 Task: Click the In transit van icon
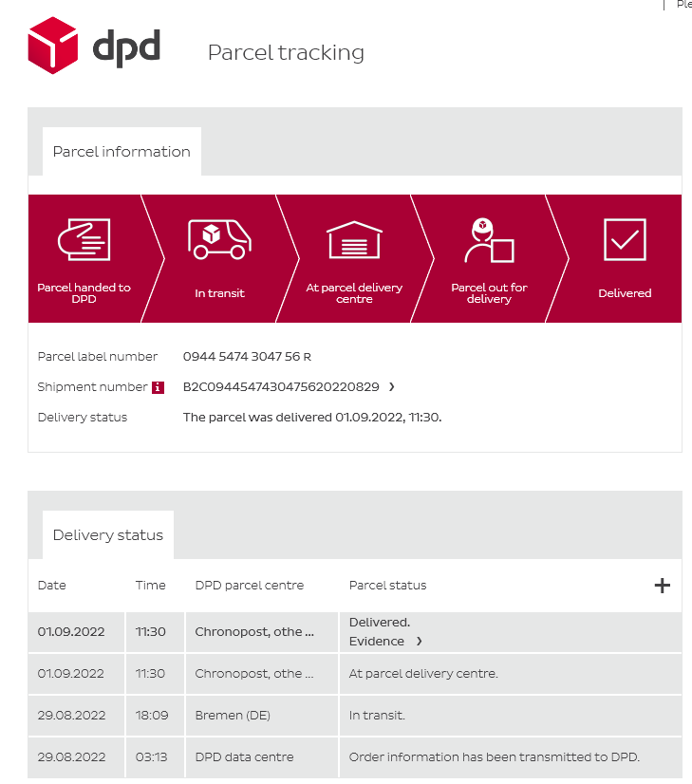pos(219,239)
